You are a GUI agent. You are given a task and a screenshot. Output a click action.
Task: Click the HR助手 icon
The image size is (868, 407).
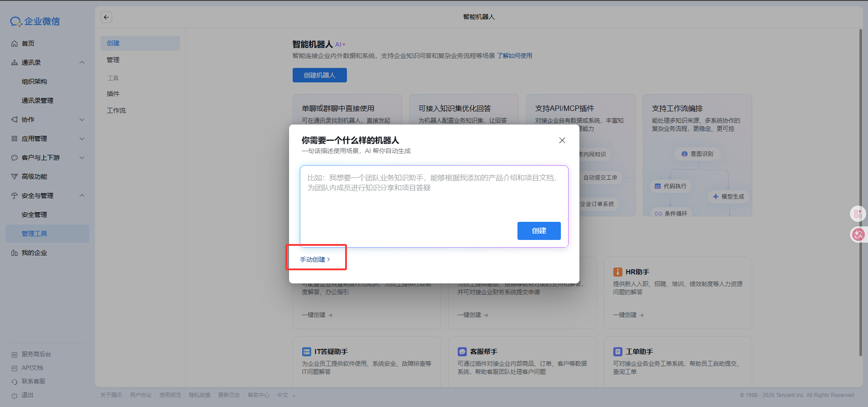coord(617,272)
